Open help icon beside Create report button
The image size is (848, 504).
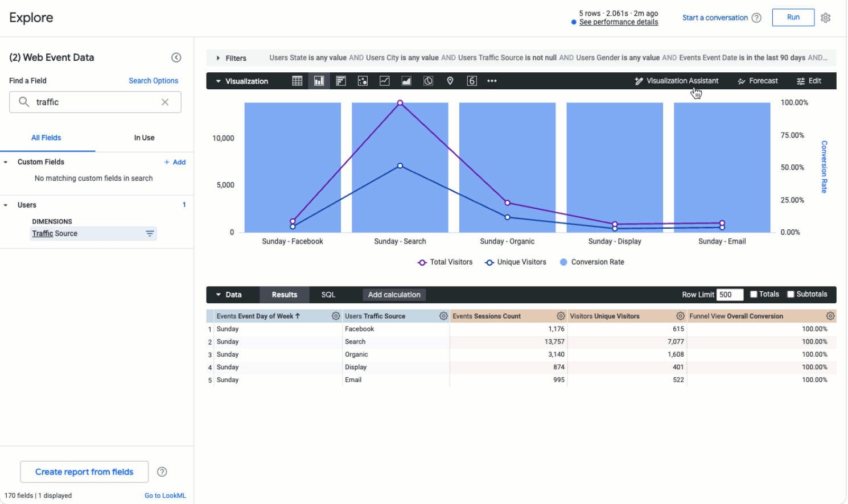(162, 472)
